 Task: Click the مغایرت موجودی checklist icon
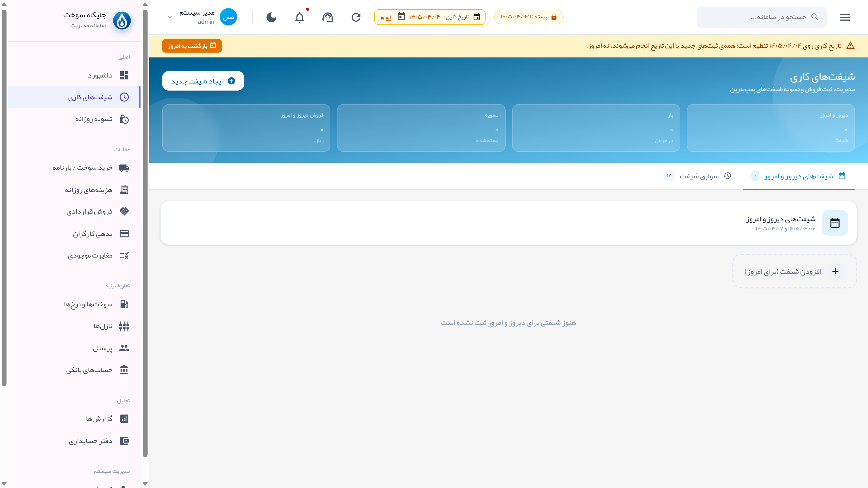124,256
